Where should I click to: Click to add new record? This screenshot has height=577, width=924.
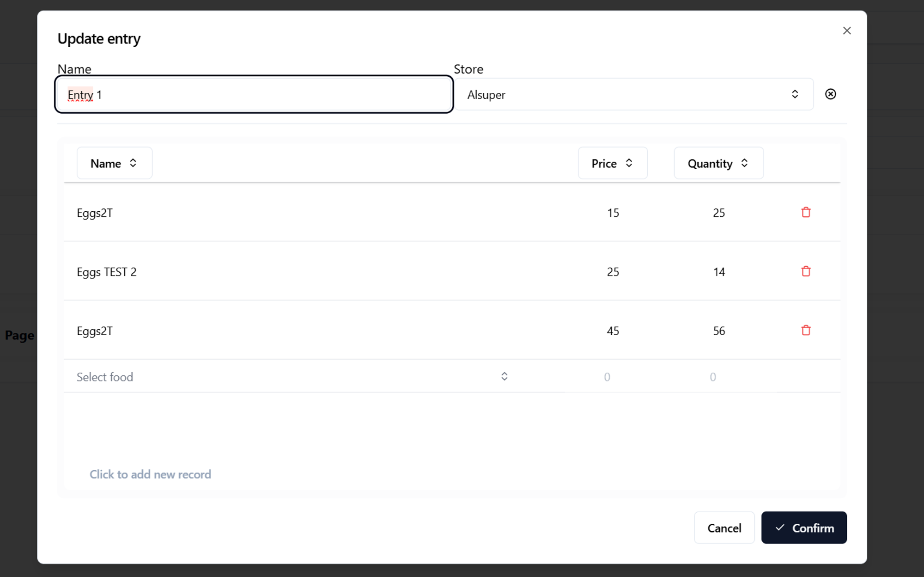click(150, 474)
